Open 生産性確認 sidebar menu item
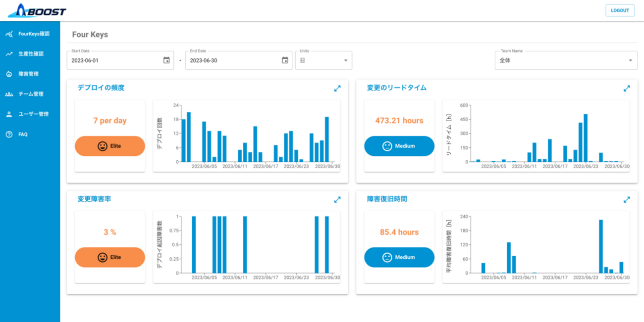This screenshot has height=322, width=644. (x=30, y=54)
